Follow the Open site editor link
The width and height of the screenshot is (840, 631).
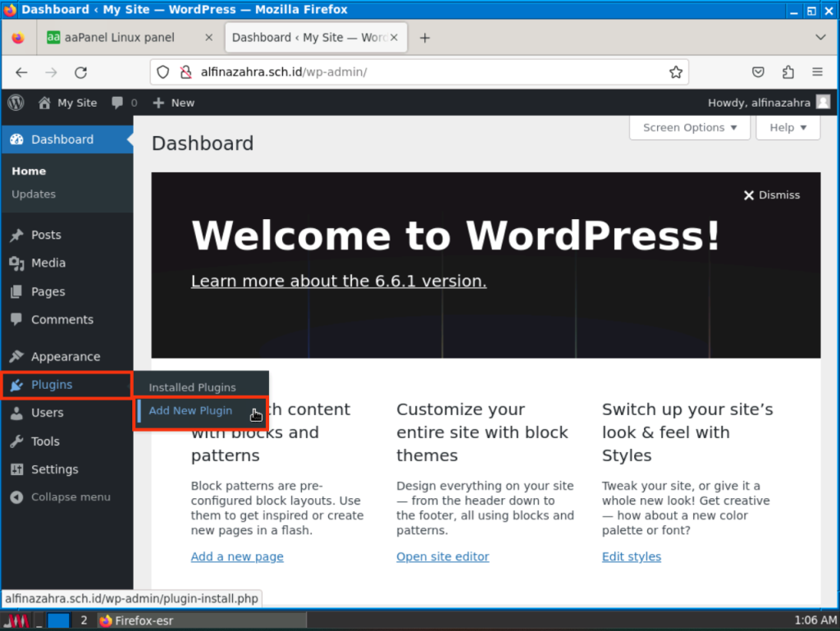pos(442,556)
